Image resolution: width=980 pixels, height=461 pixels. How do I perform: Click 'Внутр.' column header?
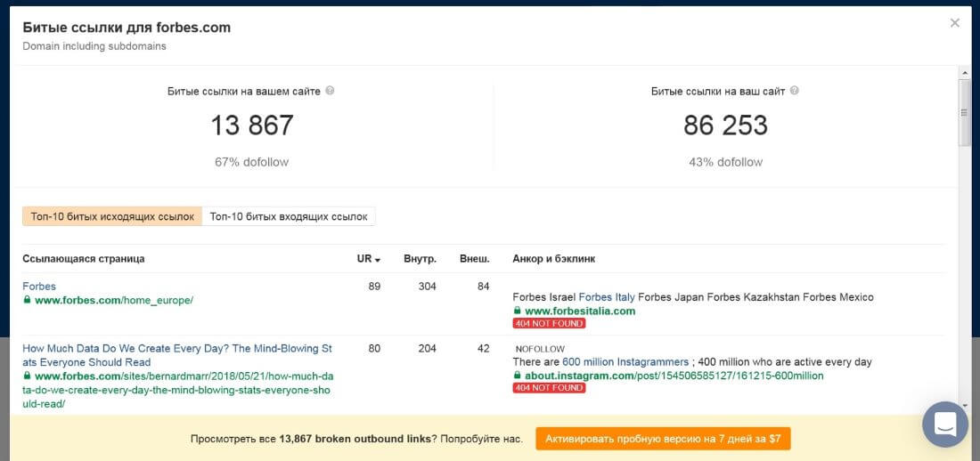click(x=420, y=259)
